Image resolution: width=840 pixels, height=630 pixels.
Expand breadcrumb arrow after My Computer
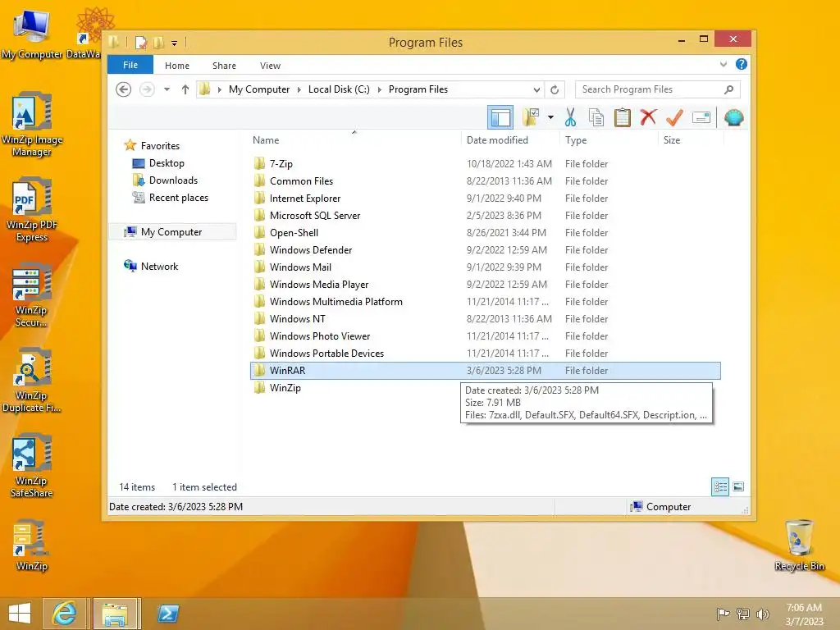pyautogui.click(x=299, y=89)
